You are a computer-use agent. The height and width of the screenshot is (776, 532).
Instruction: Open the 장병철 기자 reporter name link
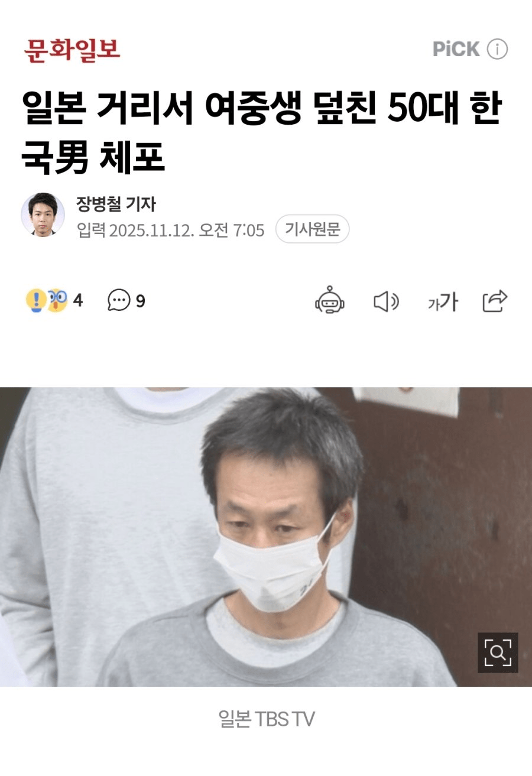tap(116, 204)
